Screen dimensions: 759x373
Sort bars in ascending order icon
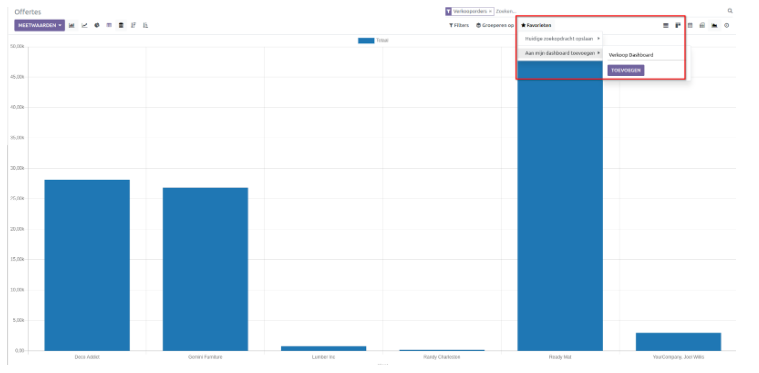point(146,26)
